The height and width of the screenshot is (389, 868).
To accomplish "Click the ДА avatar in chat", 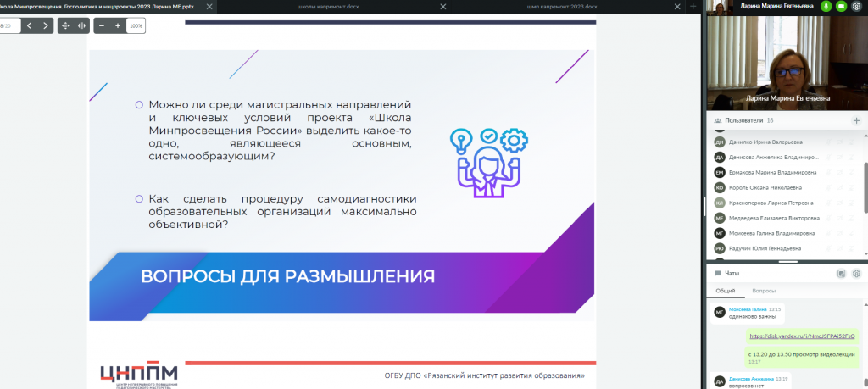I will 720,381.
